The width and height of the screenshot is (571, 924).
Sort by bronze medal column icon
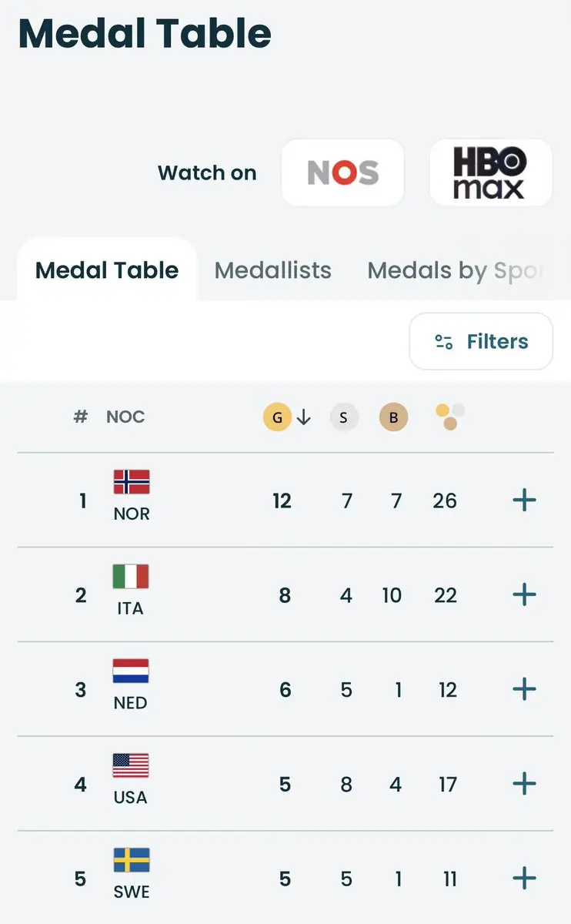pyautogui.click(x=393, y=417)
